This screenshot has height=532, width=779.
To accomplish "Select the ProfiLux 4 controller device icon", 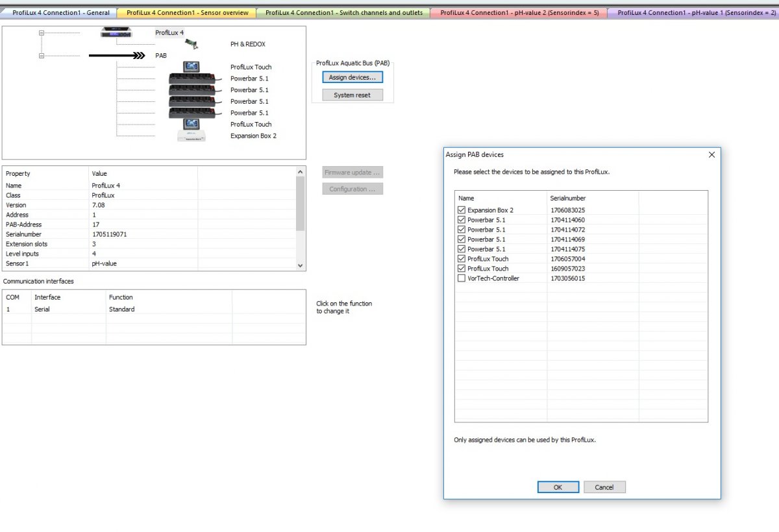I will pos(117,32).
